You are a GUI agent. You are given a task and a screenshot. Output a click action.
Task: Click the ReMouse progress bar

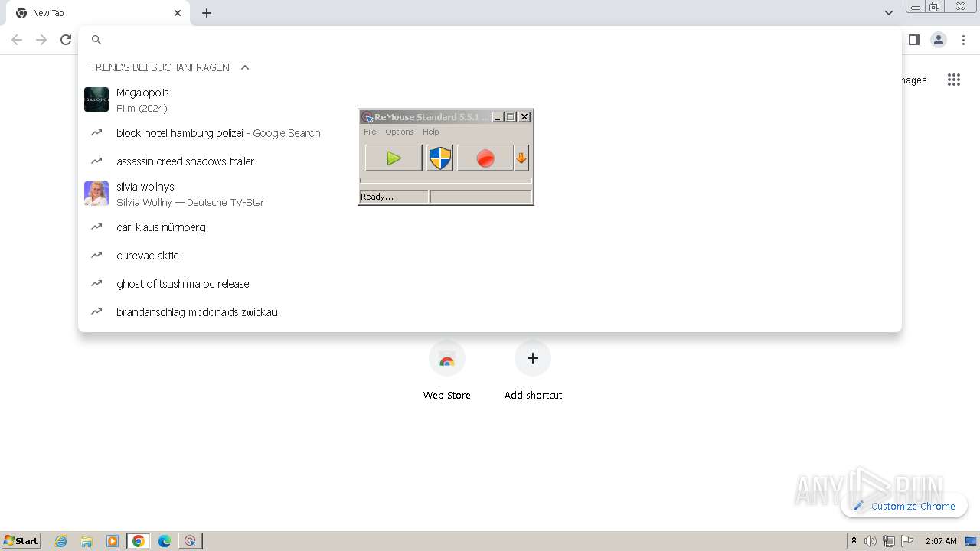(446, 181)
